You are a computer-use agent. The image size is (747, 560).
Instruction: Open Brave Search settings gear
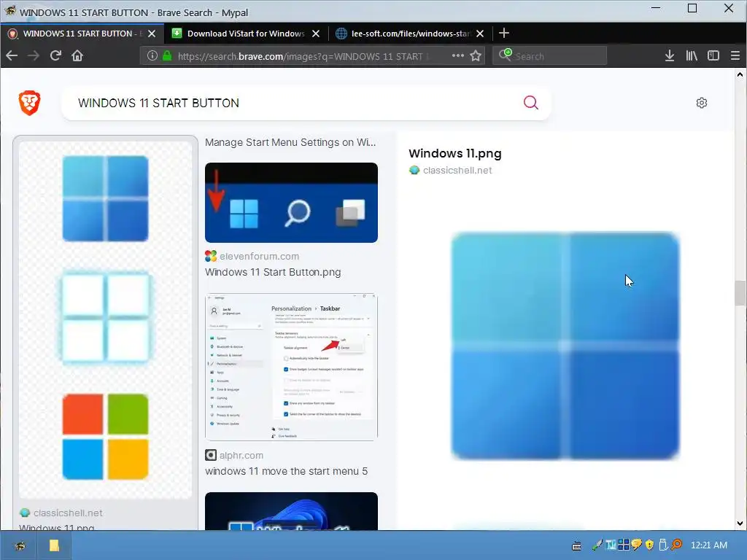(x=701, y=102)
